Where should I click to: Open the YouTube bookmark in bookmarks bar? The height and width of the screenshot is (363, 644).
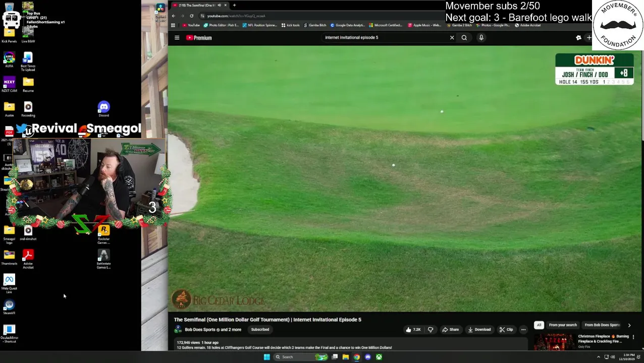point(191,25)
